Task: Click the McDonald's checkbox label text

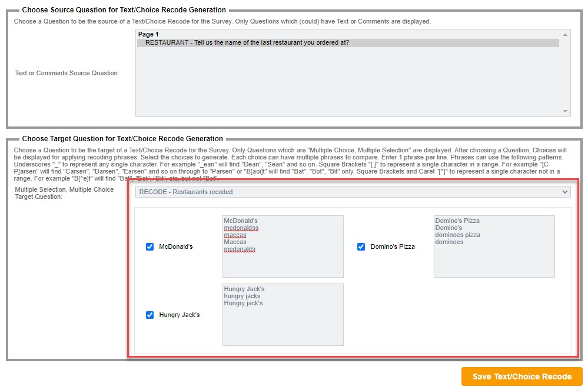Action: point(176,246)
